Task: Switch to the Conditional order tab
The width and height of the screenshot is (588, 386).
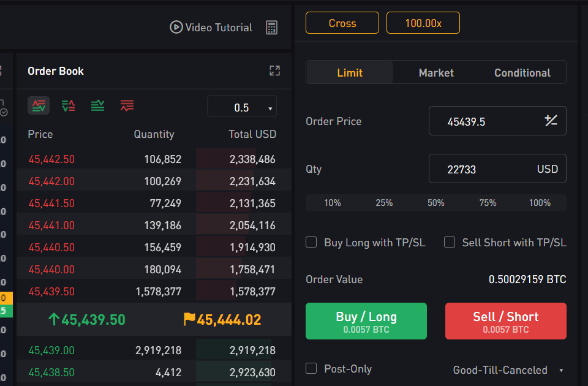Action: (522, 73)
